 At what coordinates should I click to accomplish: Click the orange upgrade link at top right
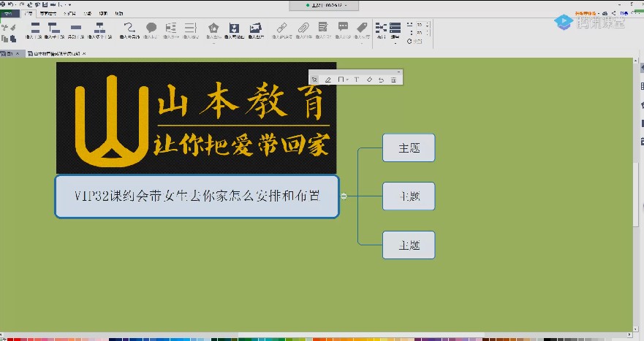click(586, 14)
